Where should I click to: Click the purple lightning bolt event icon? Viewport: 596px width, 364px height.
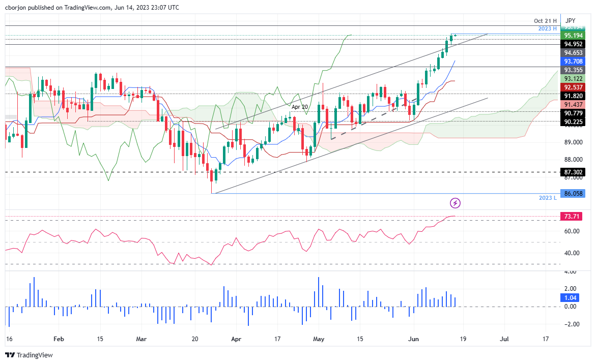[x=456, y=203]
